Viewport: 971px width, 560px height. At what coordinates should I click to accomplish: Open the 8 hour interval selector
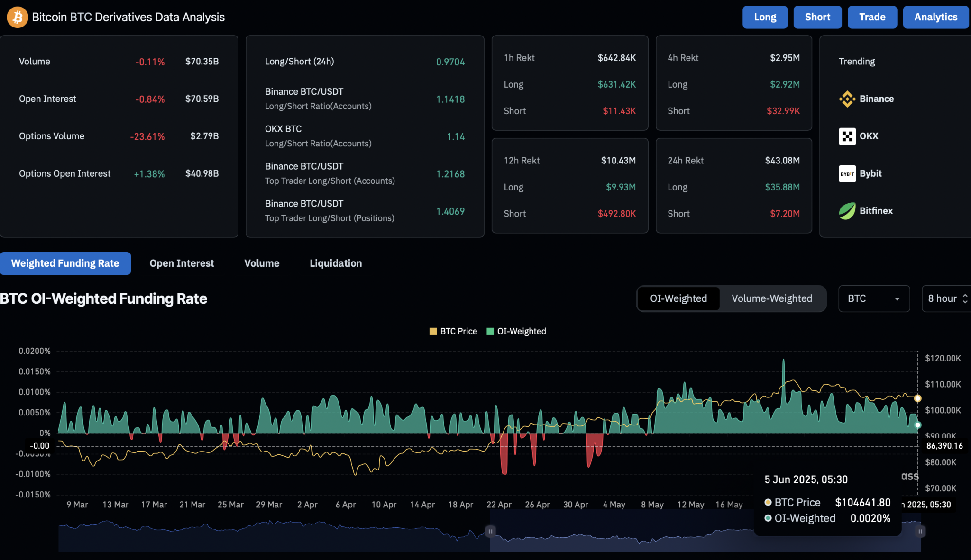pyautogui.click(x=947, y=298)
